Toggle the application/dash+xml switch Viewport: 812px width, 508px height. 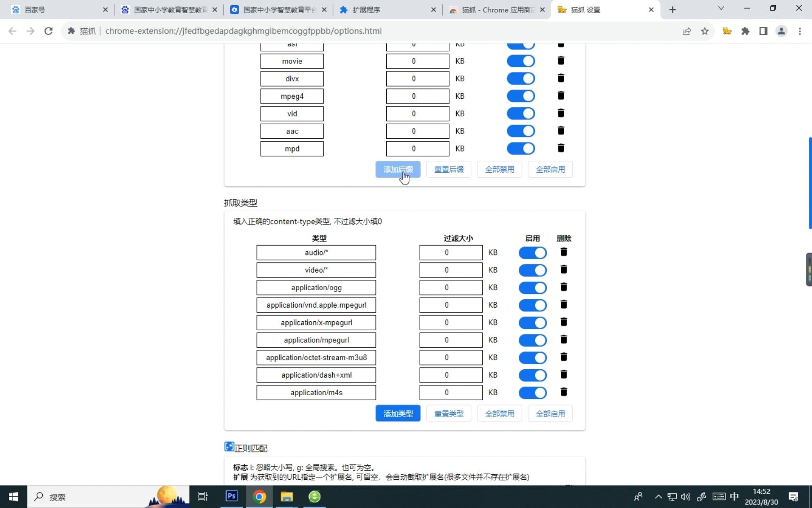coord(532,375)
